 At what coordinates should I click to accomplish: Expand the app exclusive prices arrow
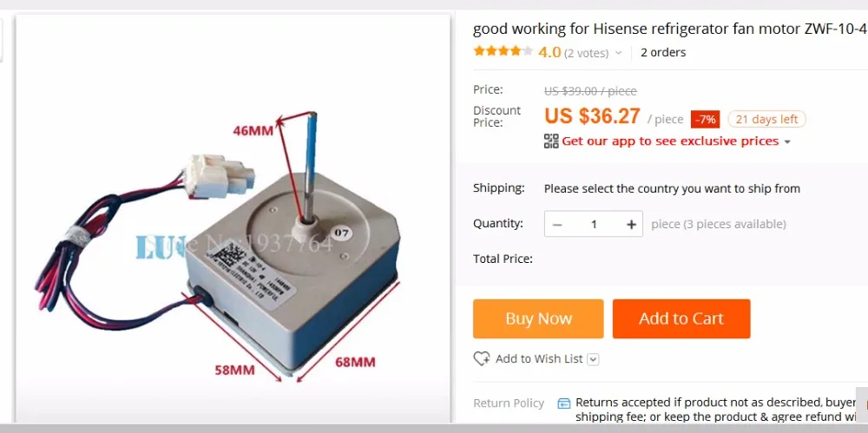(x=787, y=141)
